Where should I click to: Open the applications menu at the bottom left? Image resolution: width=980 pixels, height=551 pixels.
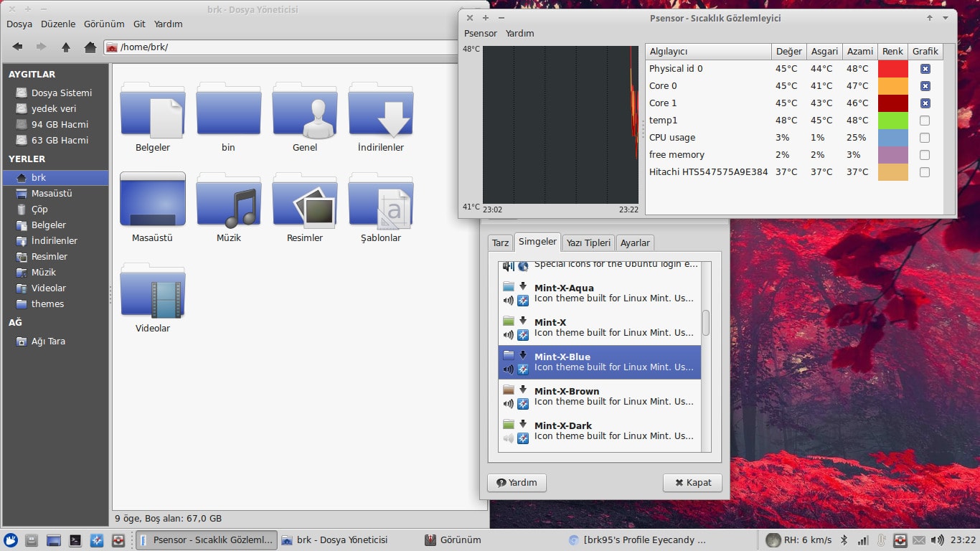click(11, 540)
